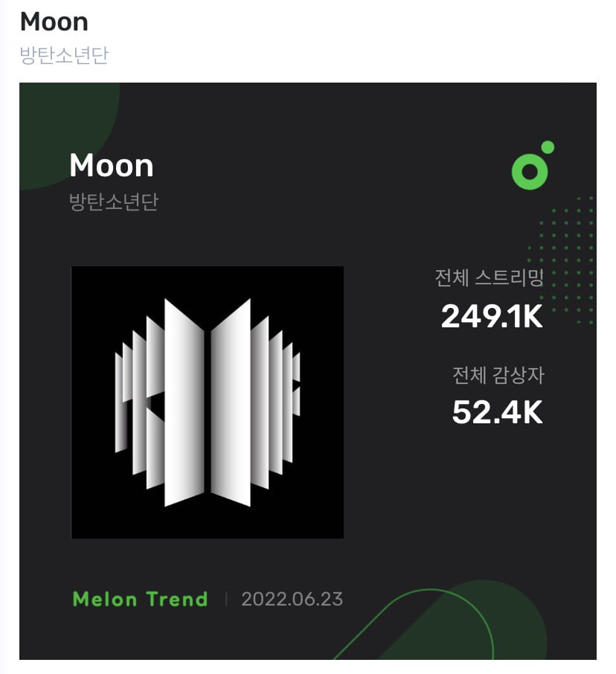The height and width of the screenshot is (674, 616).
Task: Click the vertical divider beside Melon Trend
Action: 226,599
